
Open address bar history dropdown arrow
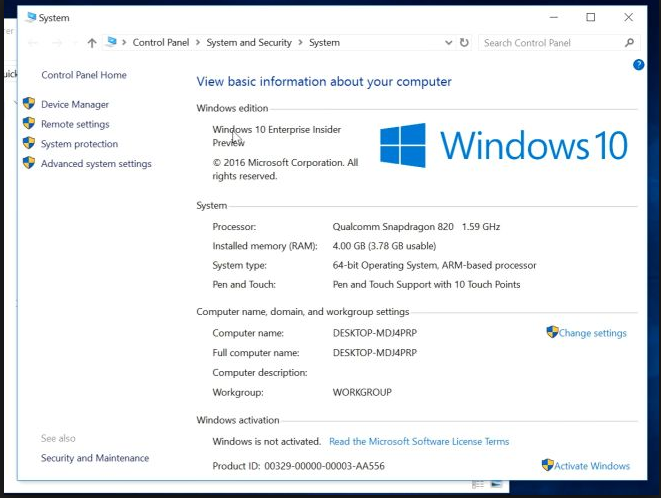[449, 43]
